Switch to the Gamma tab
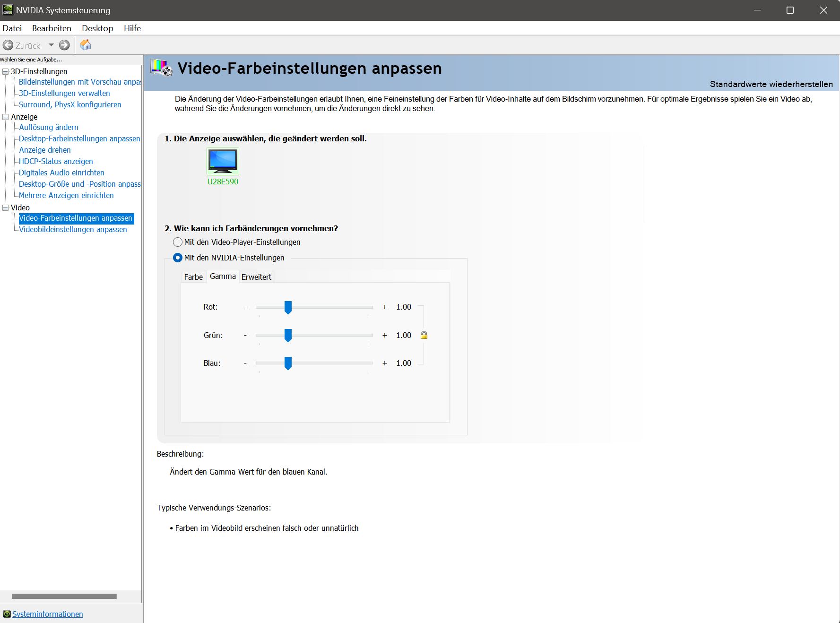The width and height of the screenshot is (840, 623). click(x=223, y=277)
